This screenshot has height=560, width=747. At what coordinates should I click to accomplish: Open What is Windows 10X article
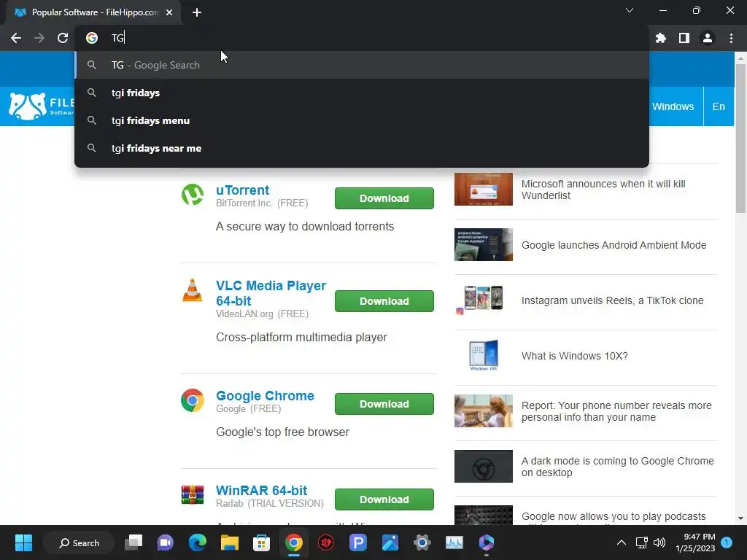(x=575, y=356)
